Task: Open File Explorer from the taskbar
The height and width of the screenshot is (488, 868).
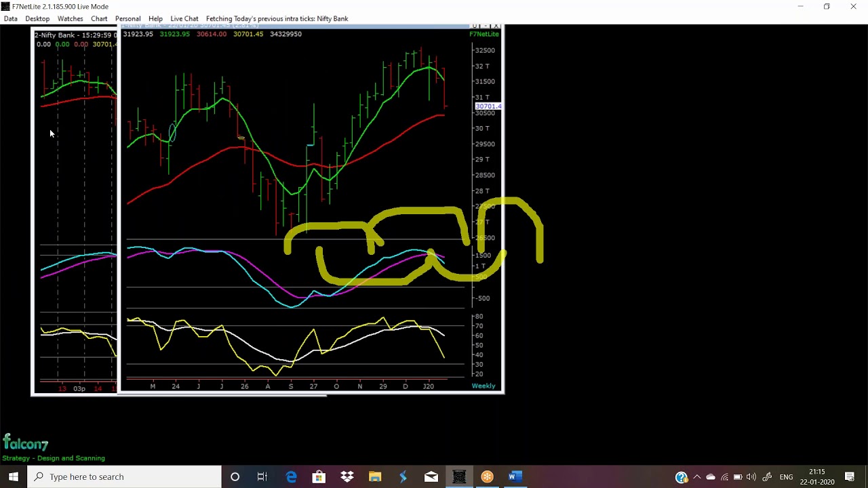Action: [x=375, y=476]
